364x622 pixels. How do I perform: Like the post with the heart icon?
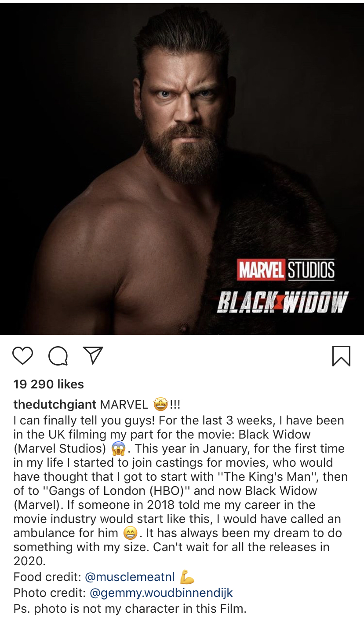[x=23, y=356]
